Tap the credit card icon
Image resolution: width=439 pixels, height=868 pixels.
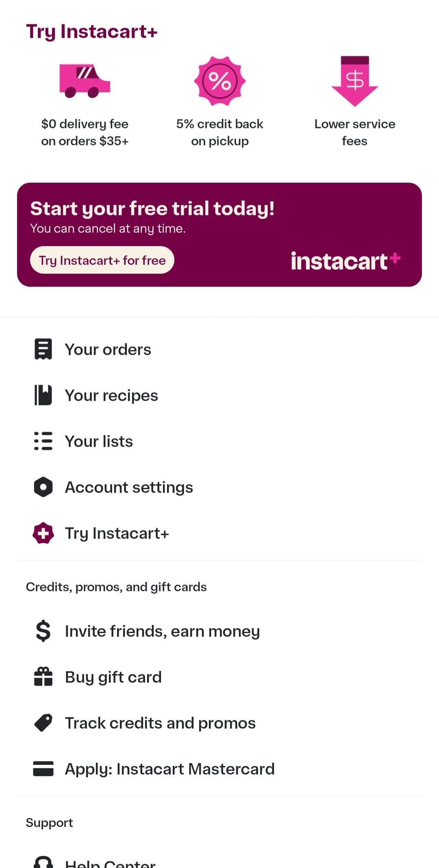pos(43,769)
